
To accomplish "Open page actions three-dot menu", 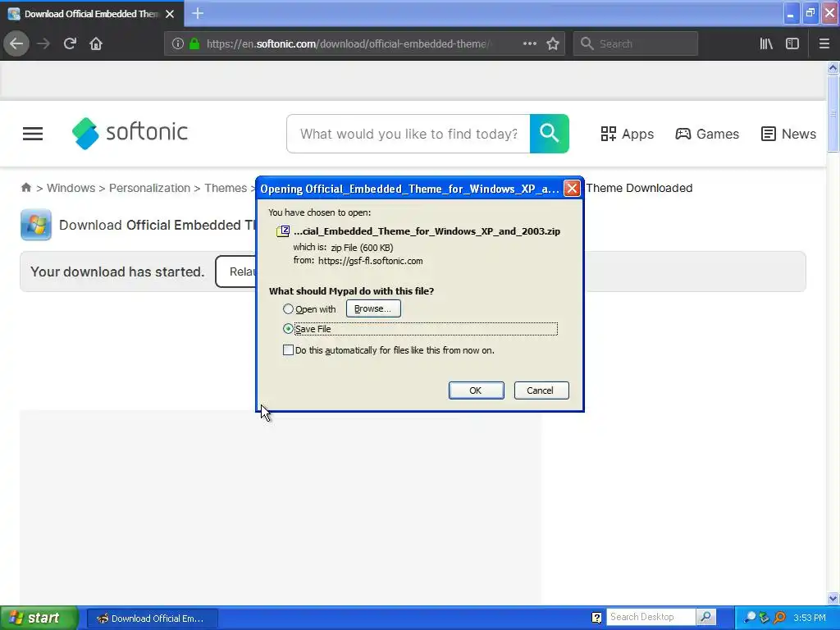I will [x=529, y=43].
